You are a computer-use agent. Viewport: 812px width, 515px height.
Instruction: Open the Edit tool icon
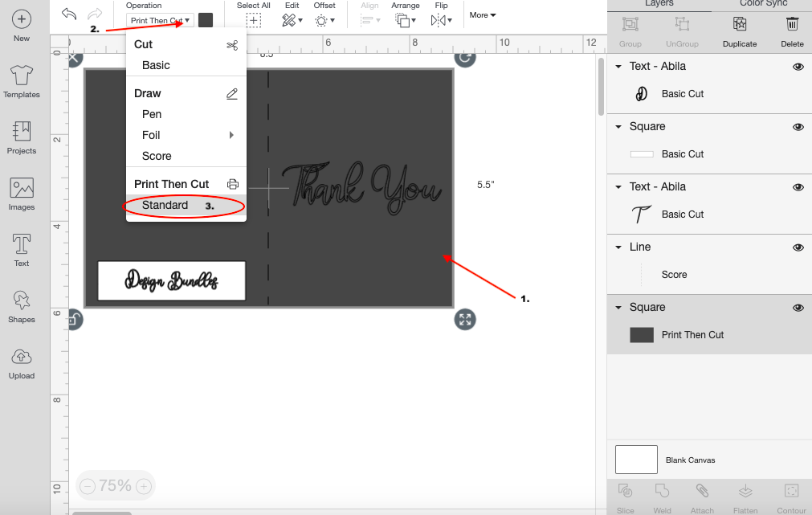[x=289, y=21]
